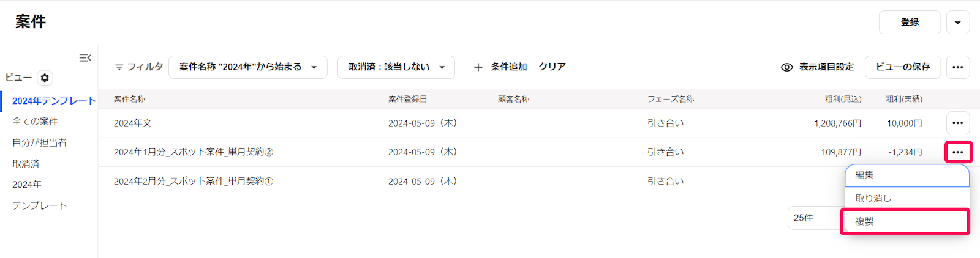The image size is (980, 258).
Task: Click クリア to reset filters
Action: point(552,67)
